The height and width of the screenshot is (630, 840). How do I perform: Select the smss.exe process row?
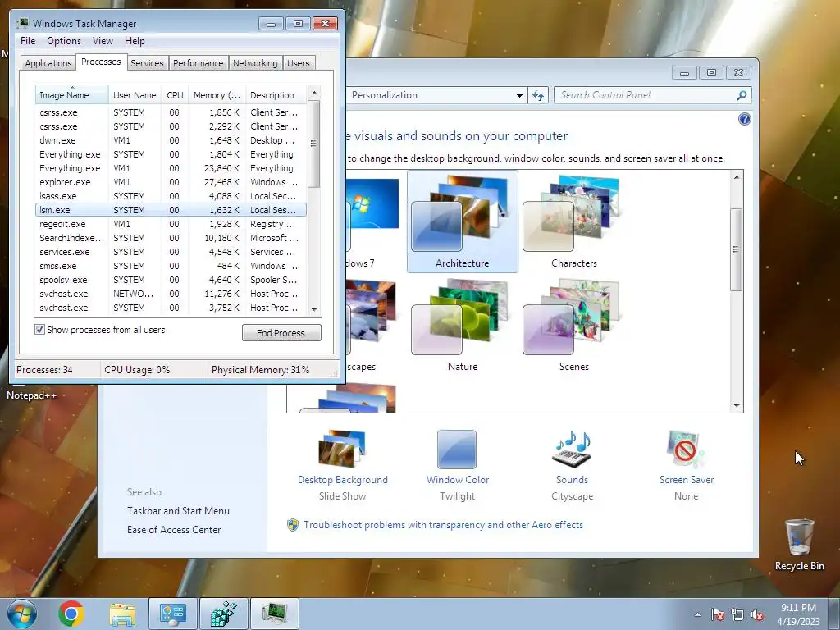pyautogui.click(x=171, y=266)
